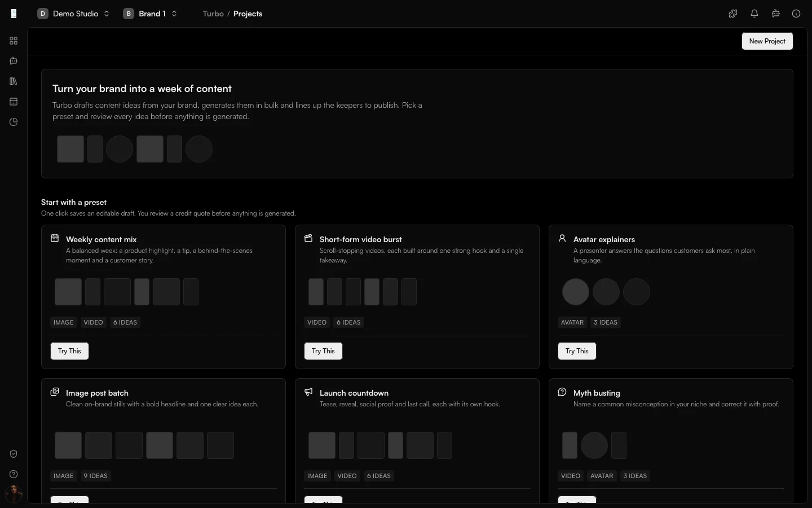
Task: Expand the Brand 1 switcher
Action: (x=150, y=14)
